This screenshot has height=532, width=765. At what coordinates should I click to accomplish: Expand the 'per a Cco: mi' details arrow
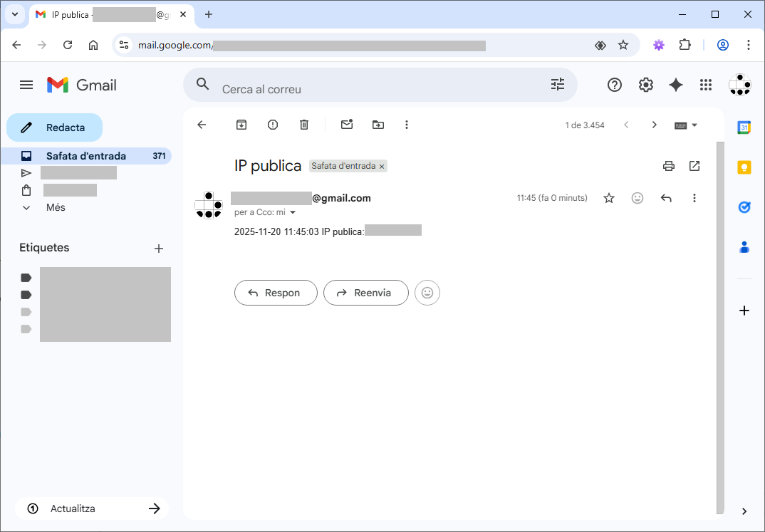293,212
